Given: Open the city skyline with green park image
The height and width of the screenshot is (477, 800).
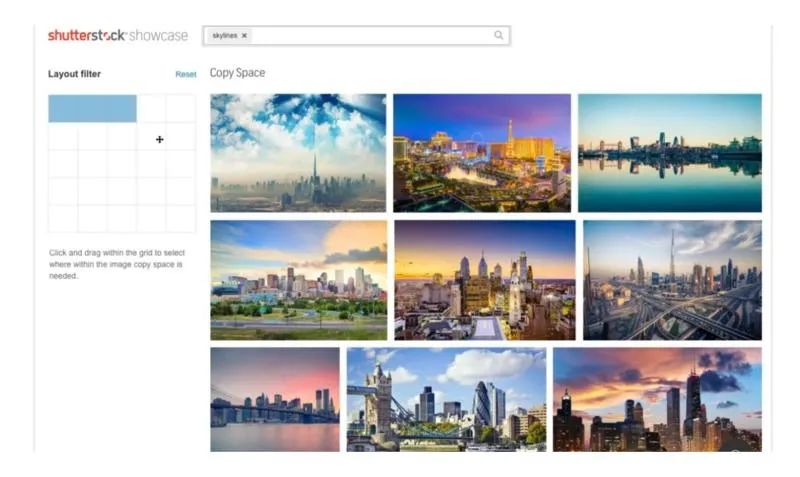Looking at the screenshot, I should (298, 280).
